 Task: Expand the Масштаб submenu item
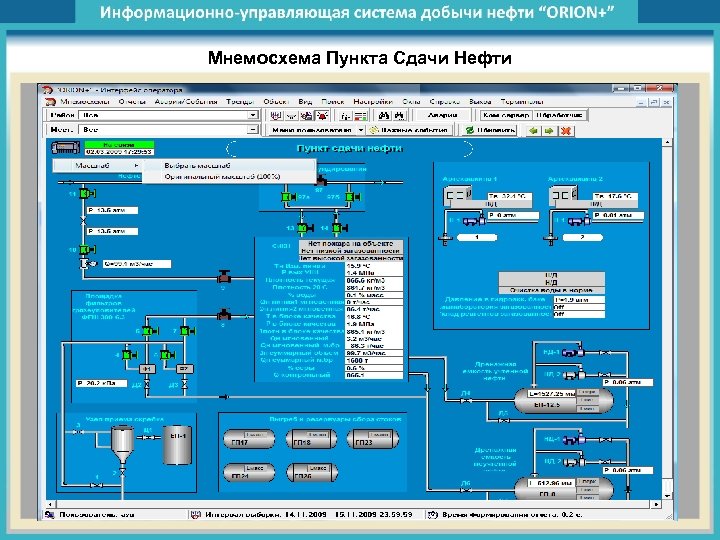97,165
